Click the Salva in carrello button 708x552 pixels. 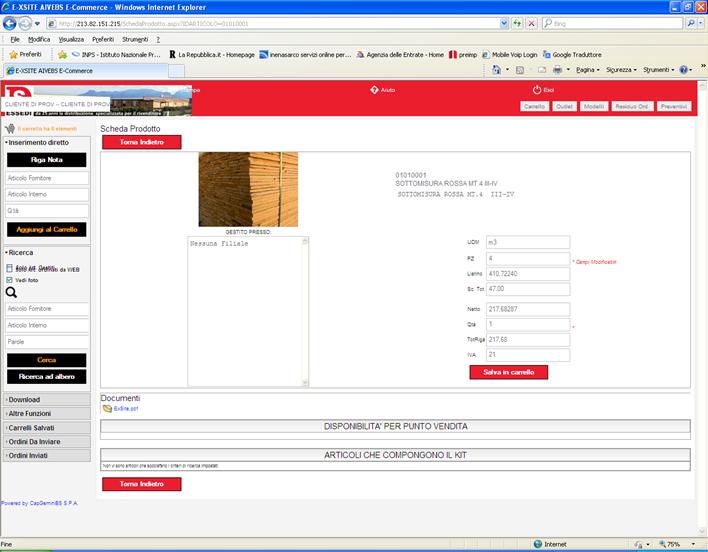coord(508,372)
